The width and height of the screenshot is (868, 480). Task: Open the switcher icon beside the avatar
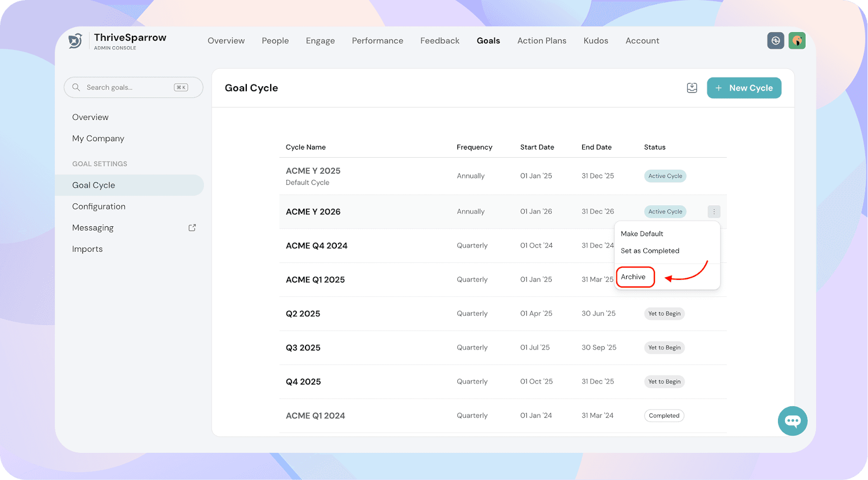(775, 41)
